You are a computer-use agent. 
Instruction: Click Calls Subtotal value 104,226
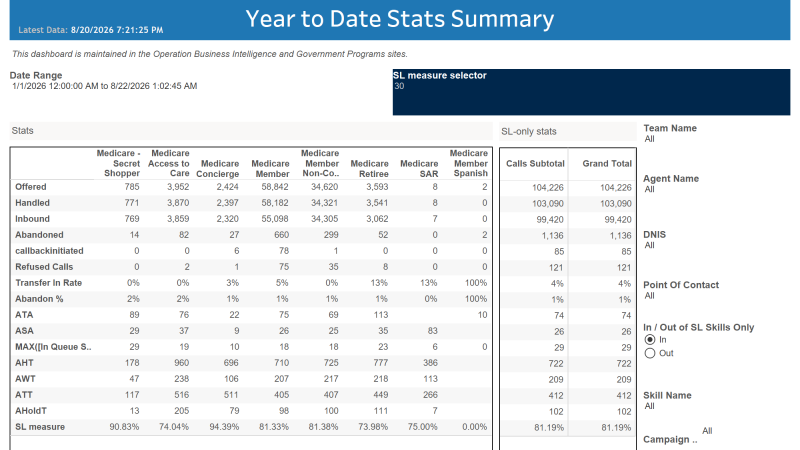pos(548,188)
